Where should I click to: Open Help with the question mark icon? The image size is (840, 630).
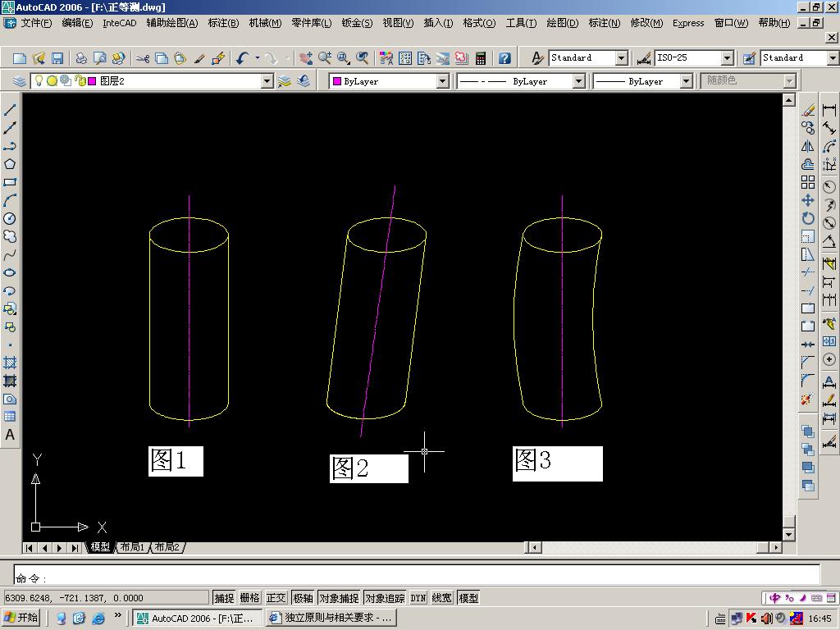(504, 58)
